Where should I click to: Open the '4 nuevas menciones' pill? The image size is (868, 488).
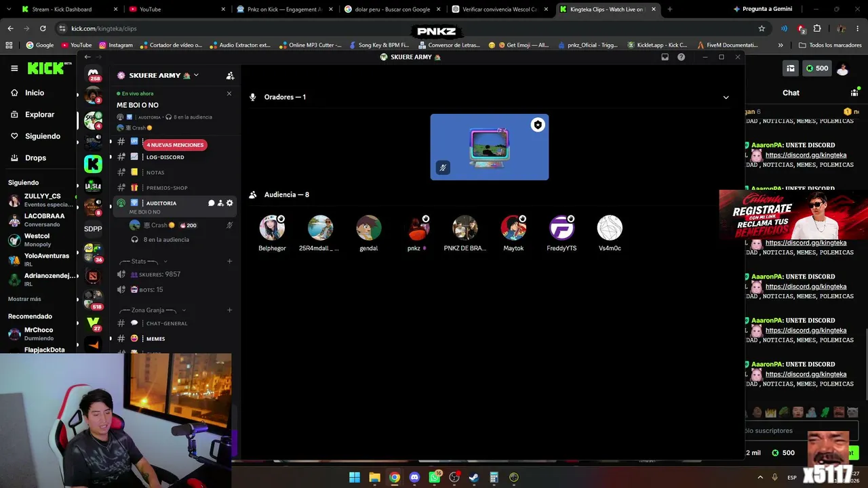[175, 145]
